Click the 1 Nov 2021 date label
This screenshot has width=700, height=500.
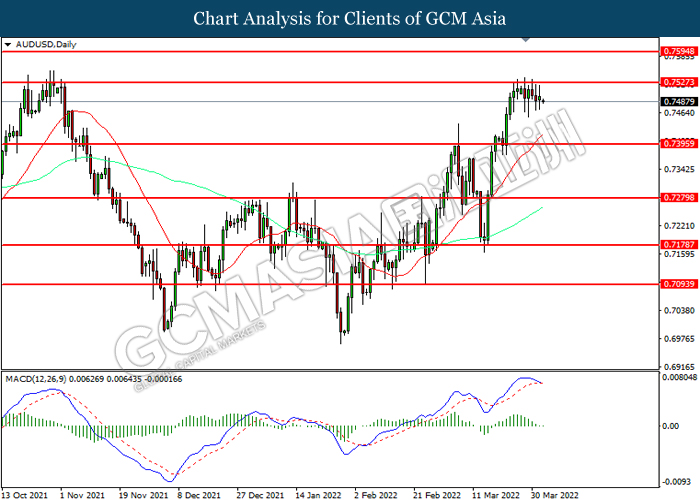(82, 495)
